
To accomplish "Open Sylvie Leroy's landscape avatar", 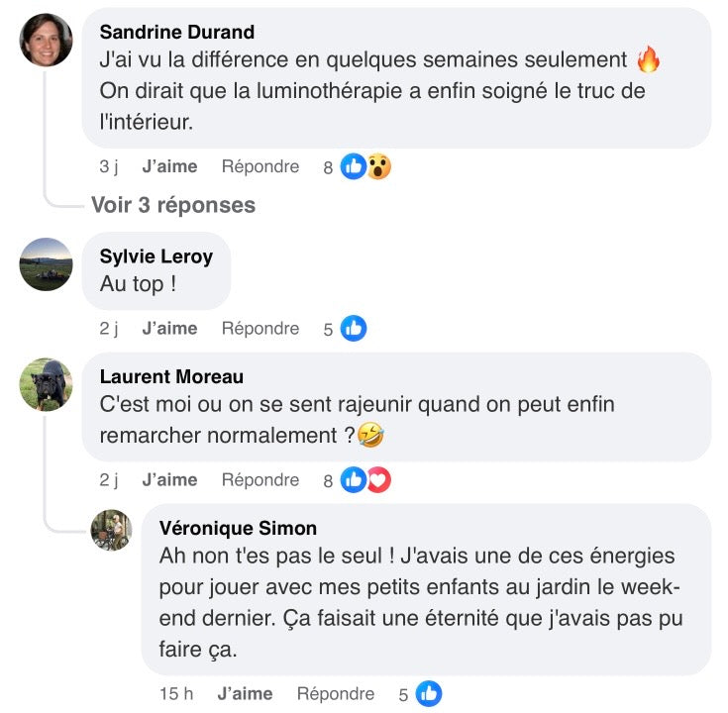I will pyautogui.click(x=46, y=264).
